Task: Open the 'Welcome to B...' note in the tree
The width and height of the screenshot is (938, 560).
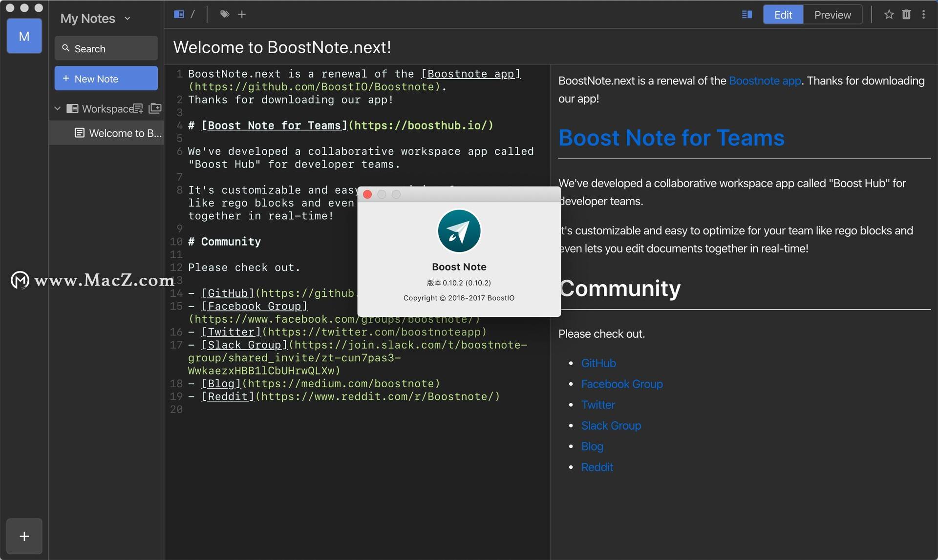Action: pyautogui.click(x=106, y=133)
